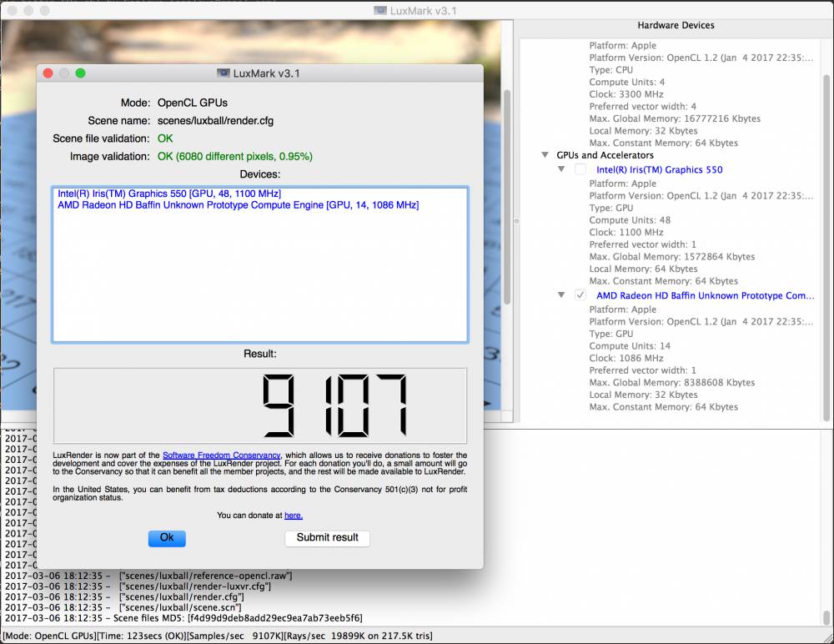Click the status bar Samples/sec readout
The width and height of the screenshot is (834, 644).
[x=236, y=636]
